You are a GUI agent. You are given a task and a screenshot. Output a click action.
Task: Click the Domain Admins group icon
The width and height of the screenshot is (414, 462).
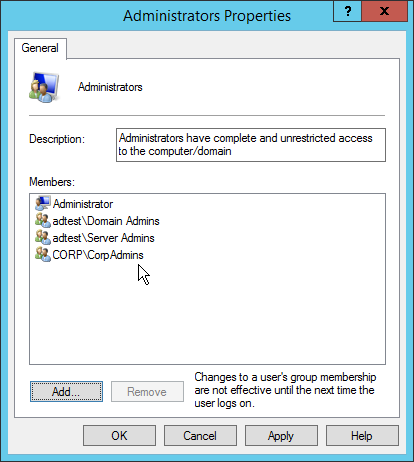pos(43,220)
